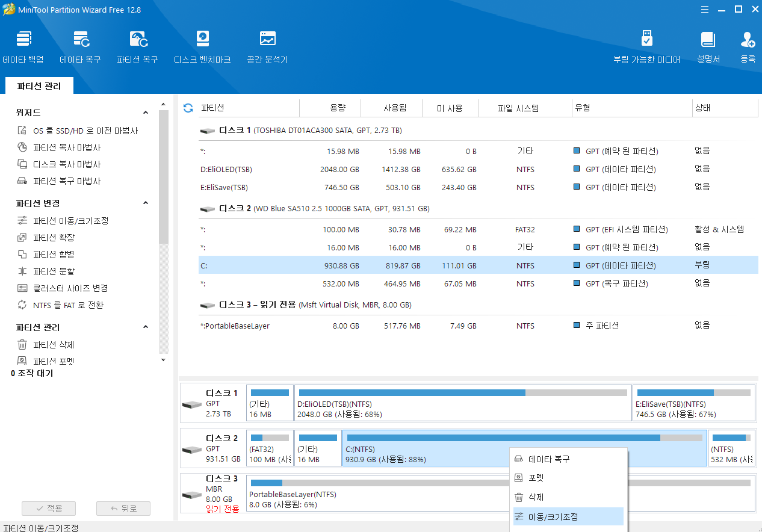Select the 디스크 2 icon in the disk map
The width and height of the screenshot is (762, 532).
(x=191, y=449)
